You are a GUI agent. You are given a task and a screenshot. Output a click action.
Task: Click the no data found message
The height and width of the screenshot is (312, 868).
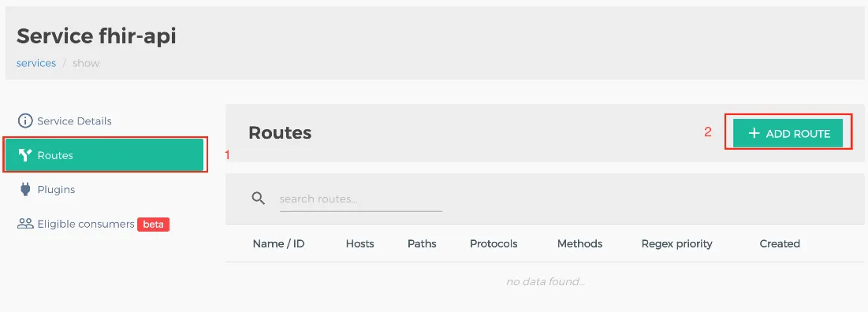pos(546,281)
